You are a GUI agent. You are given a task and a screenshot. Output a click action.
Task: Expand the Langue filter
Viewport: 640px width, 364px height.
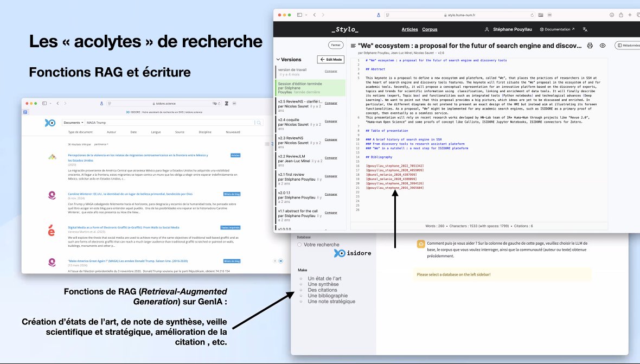coord(156,132)
